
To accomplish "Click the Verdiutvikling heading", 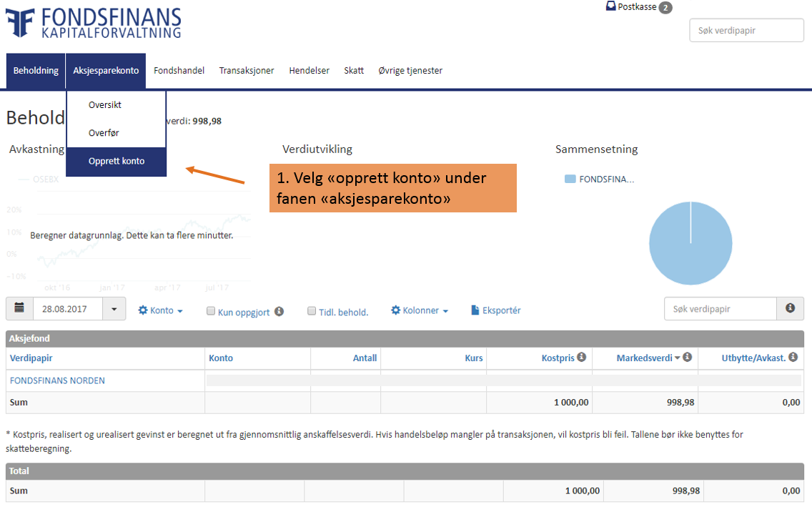I will click(317, 149).
